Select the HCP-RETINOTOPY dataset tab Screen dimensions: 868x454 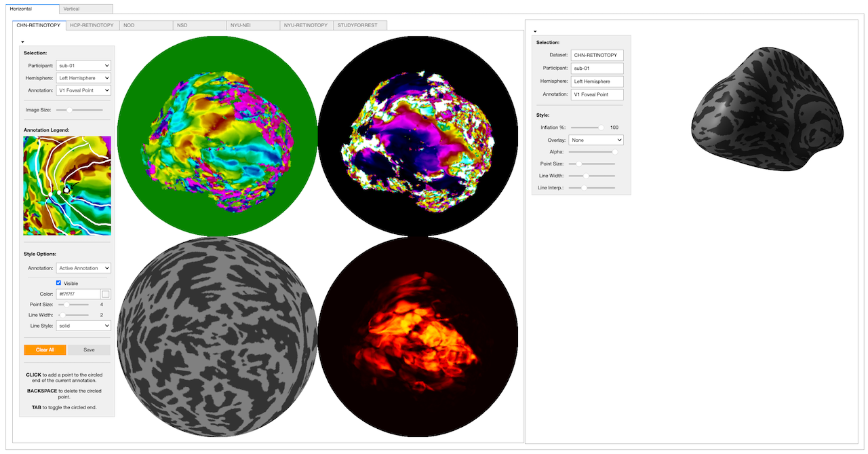pos(92,25)
